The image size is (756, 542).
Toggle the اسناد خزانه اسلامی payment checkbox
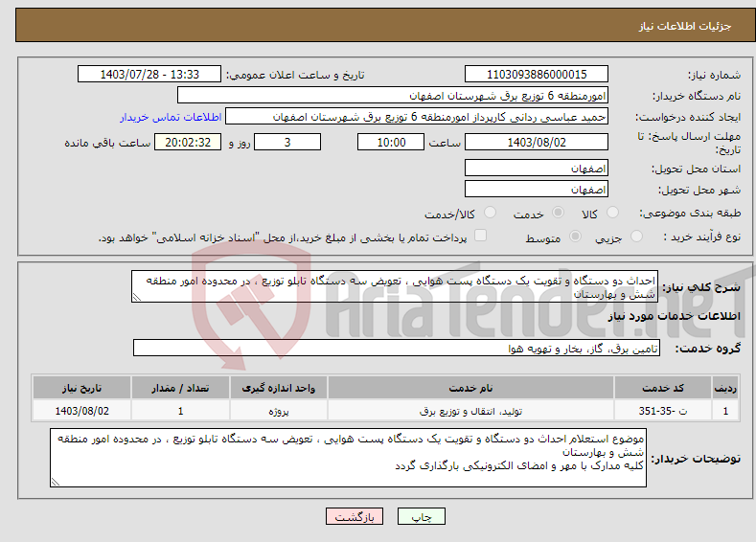[x=480, y=236]
